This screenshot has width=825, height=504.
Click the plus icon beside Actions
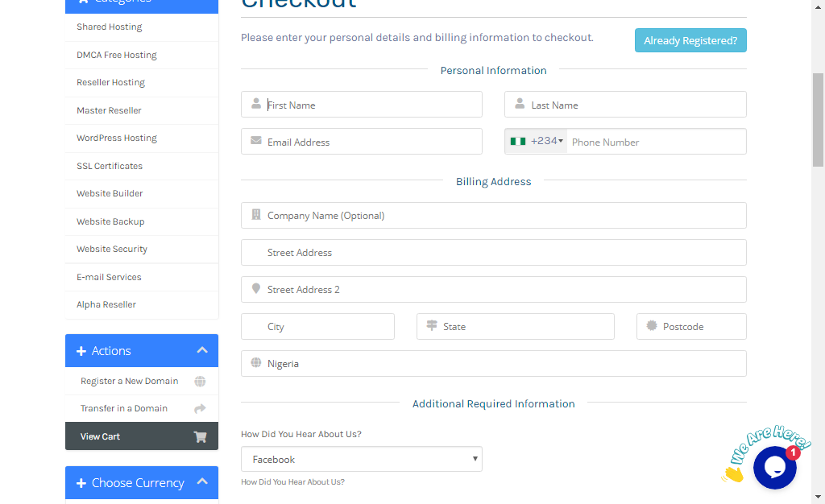(x=81, y=351)
